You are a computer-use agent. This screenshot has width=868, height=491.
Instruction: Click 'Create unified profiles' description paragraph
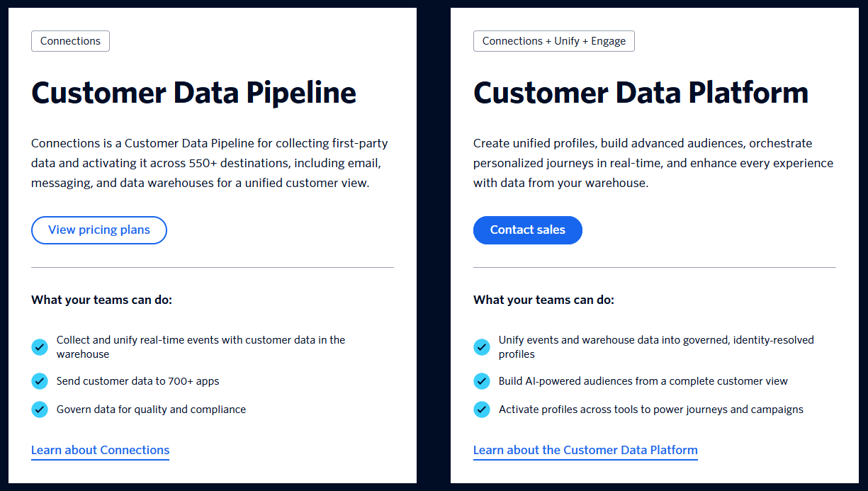[x=653, y=163]
